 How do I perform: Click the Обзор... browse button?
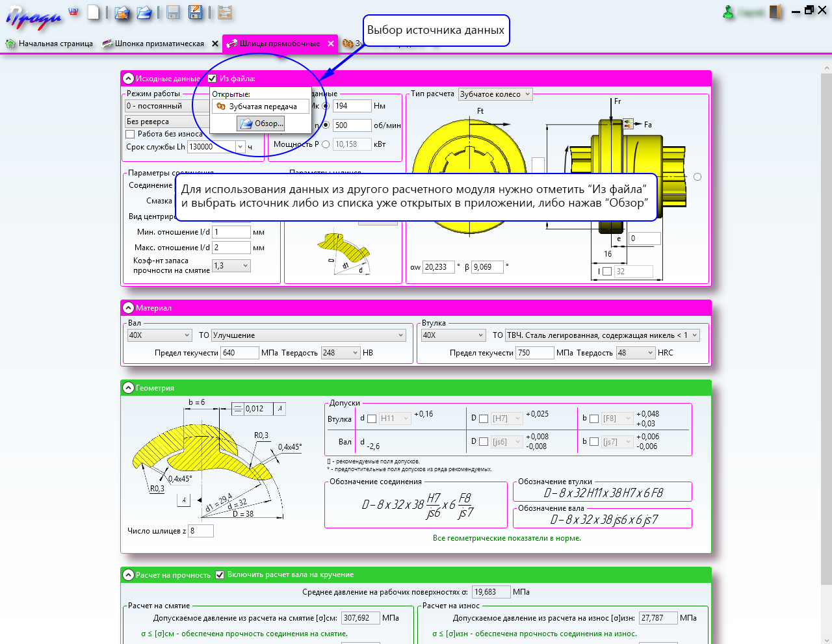pyautogui.click(x=261, y=123)
